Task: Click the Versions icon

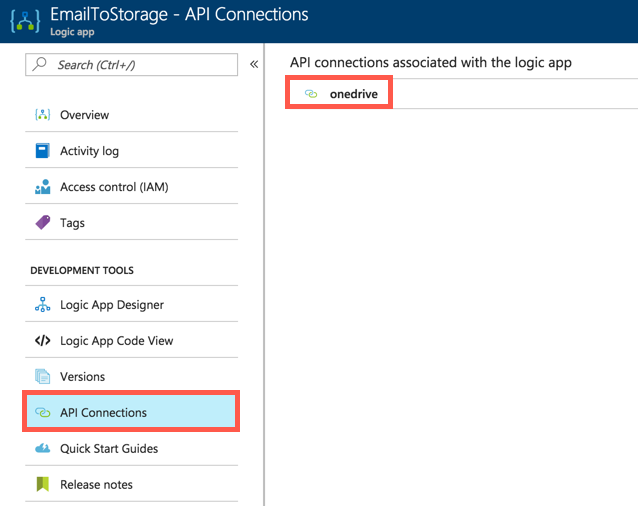Action: tap(42, 377)
